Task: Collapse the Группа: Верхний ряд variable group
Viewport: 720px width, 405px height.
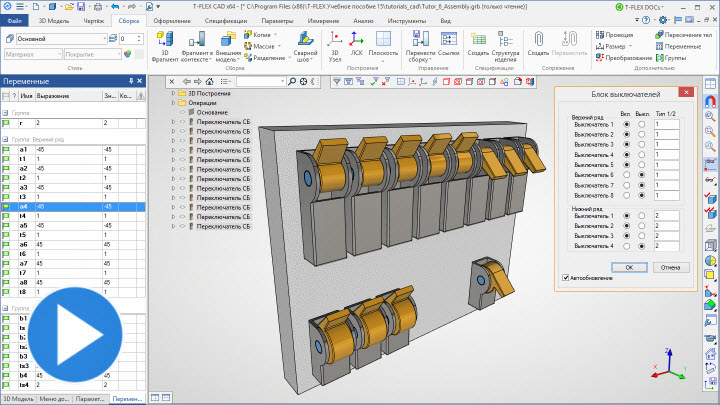Action: click(4, 139)
